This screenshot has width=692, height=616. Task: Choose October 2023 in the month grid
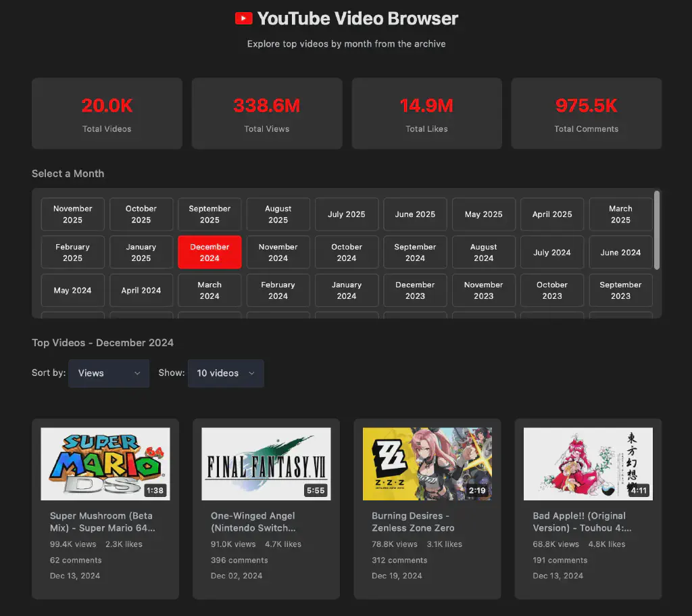552,290
